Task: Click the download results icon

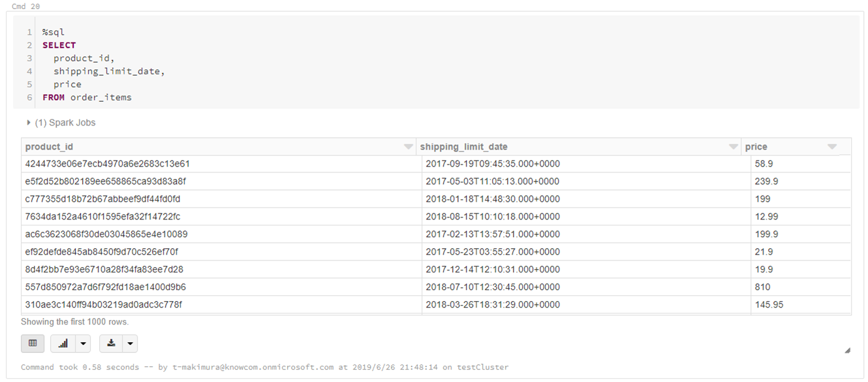Action: 112,343
